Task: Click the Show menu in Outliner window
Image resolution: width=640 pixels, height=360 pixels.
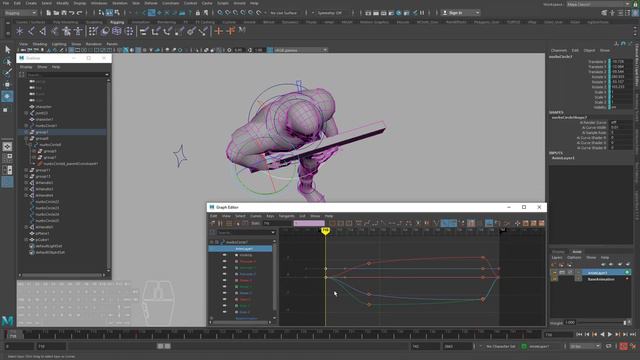Action: (42, 67)
